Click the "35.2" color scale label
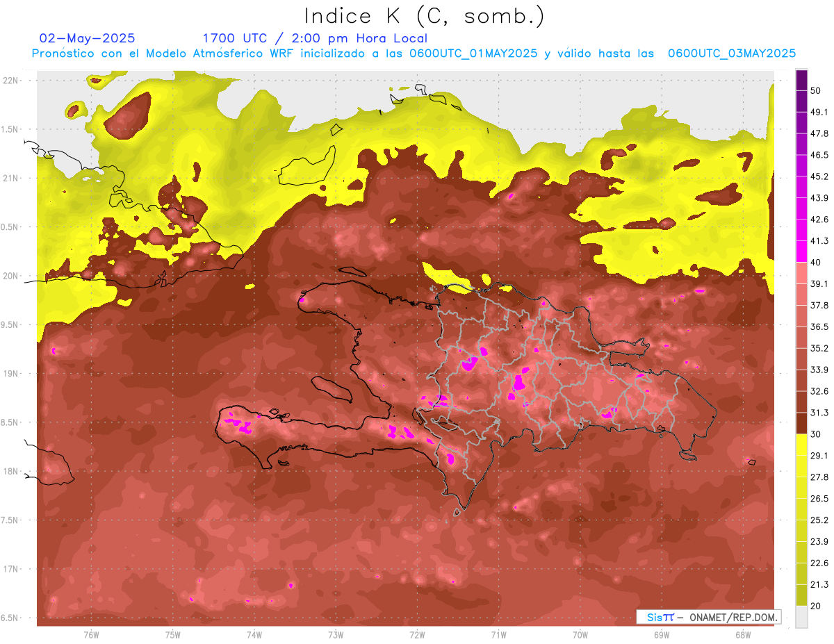834x644 pixels. tap(819, 348)
